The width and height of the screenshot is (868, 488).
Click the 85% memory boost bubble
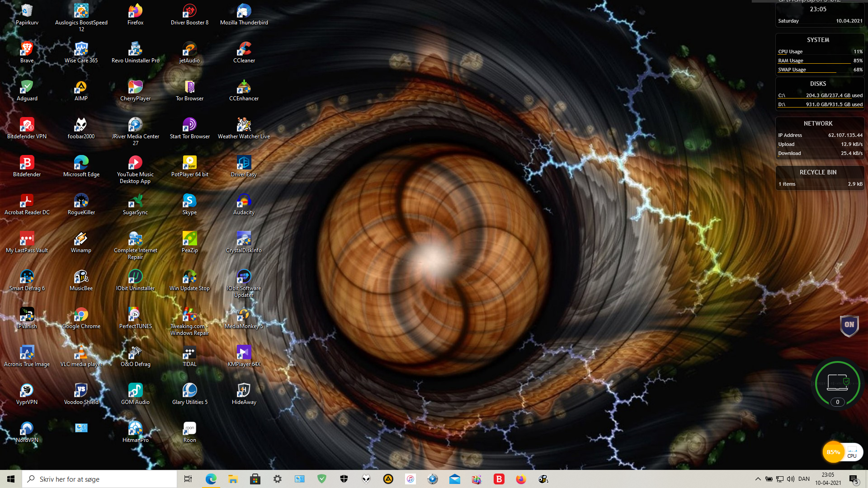coord(833,452)
